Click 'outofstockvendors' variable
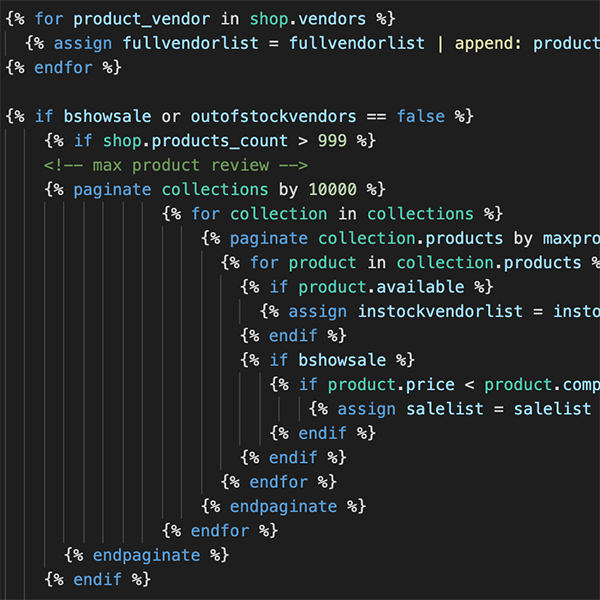 pyautogui.click(x=274, y=116)
